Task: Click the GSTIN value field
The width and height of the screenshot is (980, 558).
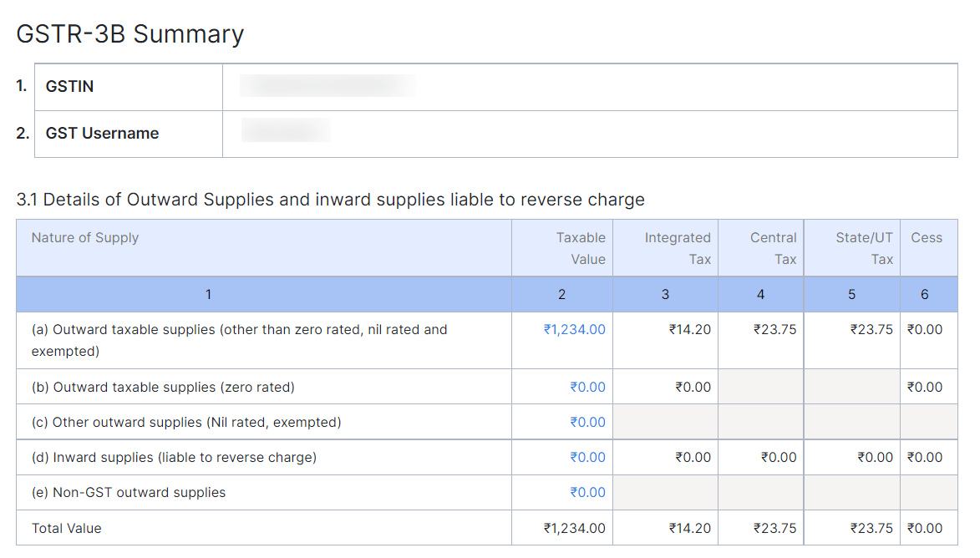Action: pos(326,86)
